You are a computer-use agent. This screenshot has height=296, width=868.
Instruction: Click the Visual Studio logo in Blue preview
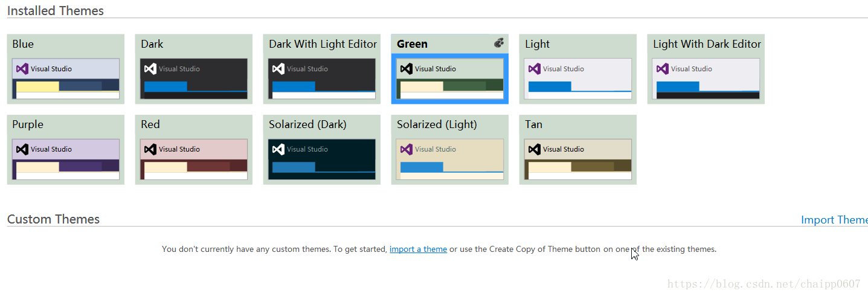coord(22,69)
